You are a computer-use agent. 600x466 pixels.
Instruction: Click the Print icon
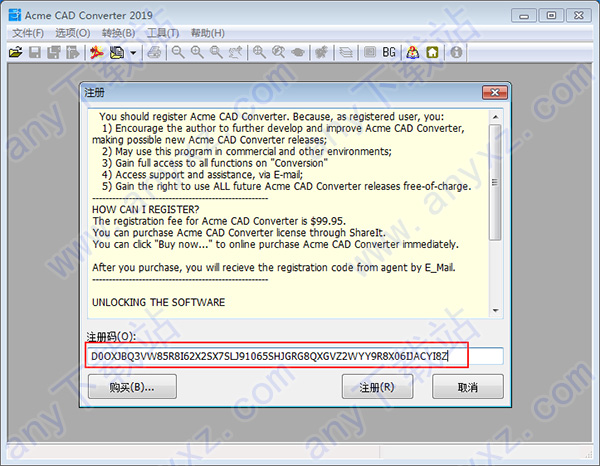coord(155,52)
